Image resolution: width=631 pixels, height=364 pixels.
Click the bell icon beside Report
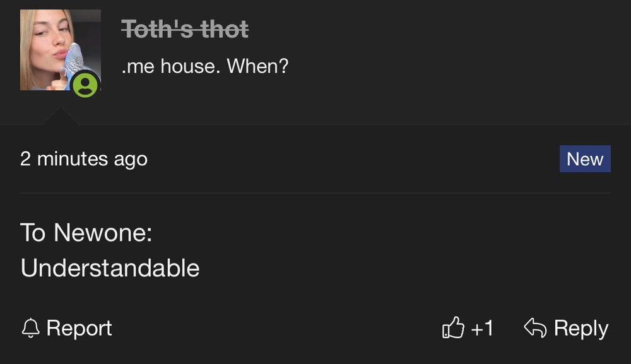pos(30,328)
